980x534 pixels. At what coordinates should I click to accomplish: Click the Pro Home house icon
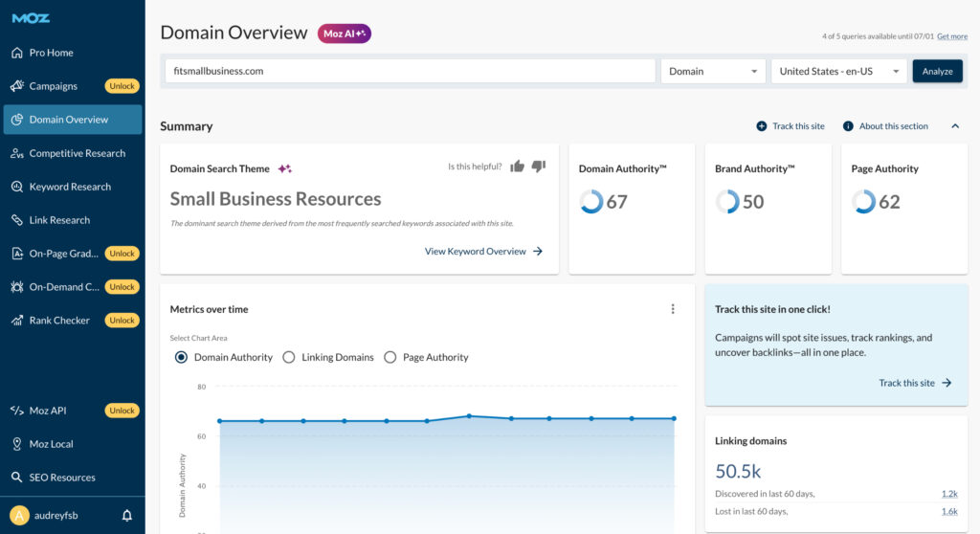(17, 53)
